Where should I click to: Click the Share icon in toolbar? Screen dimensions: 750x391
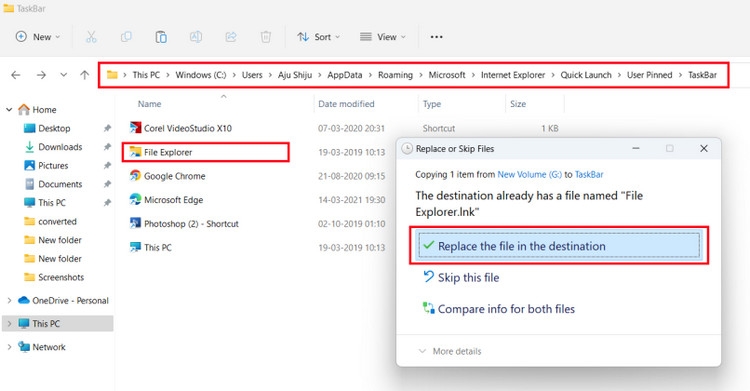coord(231,37)
